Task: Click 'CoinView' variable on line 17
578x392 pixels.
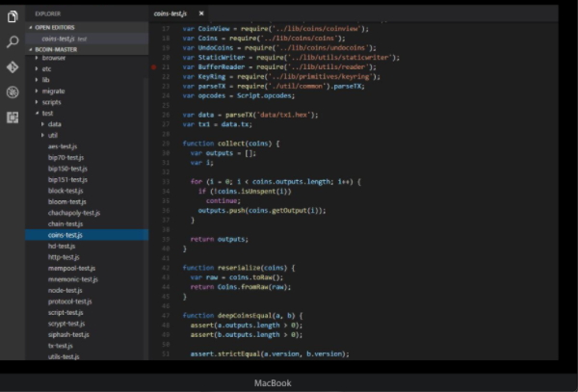Action: coord(214,29)
